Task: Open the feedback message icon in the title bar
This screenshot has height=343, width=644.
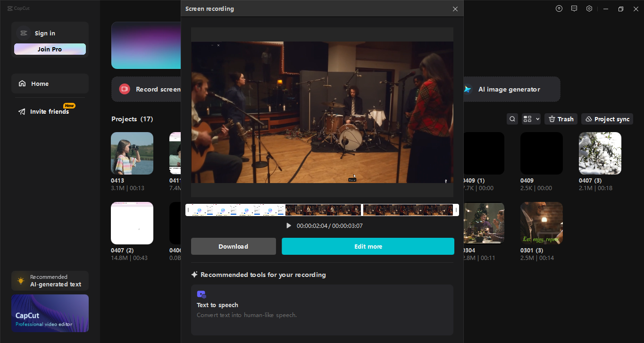Action: tap(574, 8)
